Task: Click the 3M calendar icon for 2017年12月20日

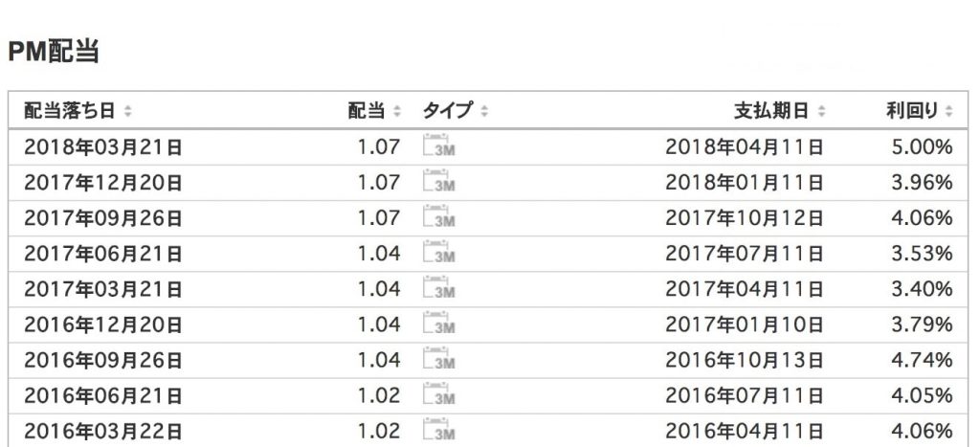Action: (439, 181)
